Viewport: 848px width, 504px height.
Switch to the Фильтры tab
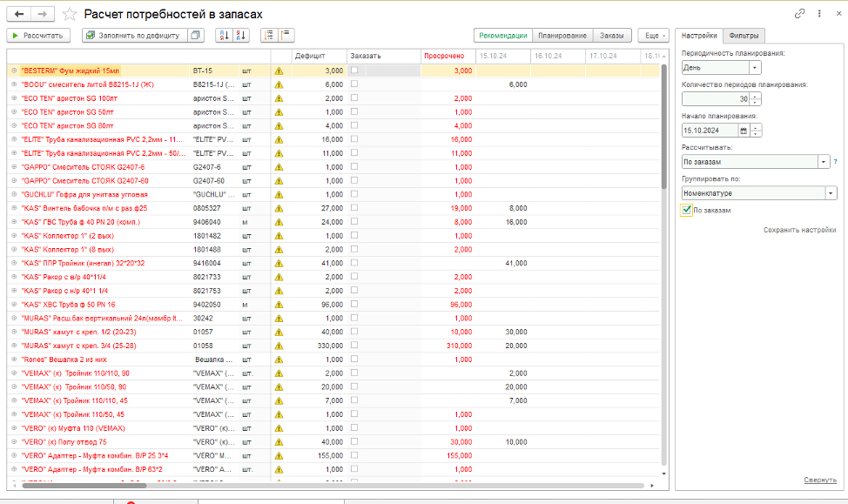point(744,36)
